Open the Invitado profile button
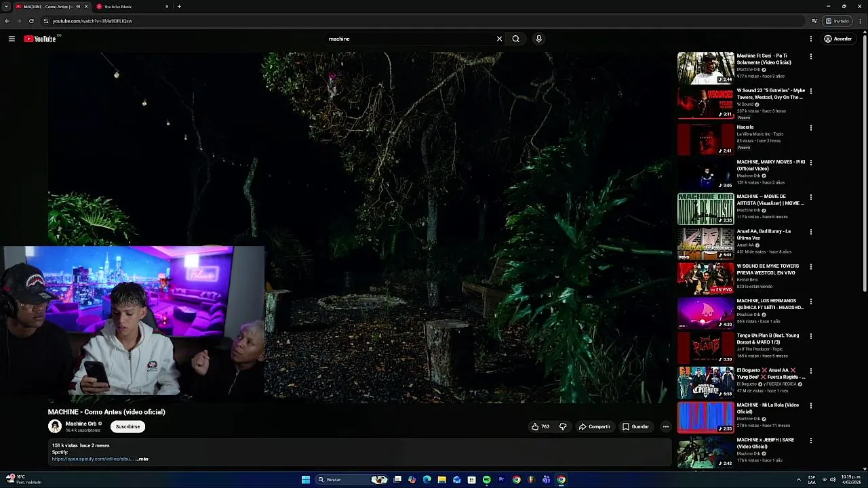Screen dimensions: 868x488 pyautogui.click(x=837, y=21)
